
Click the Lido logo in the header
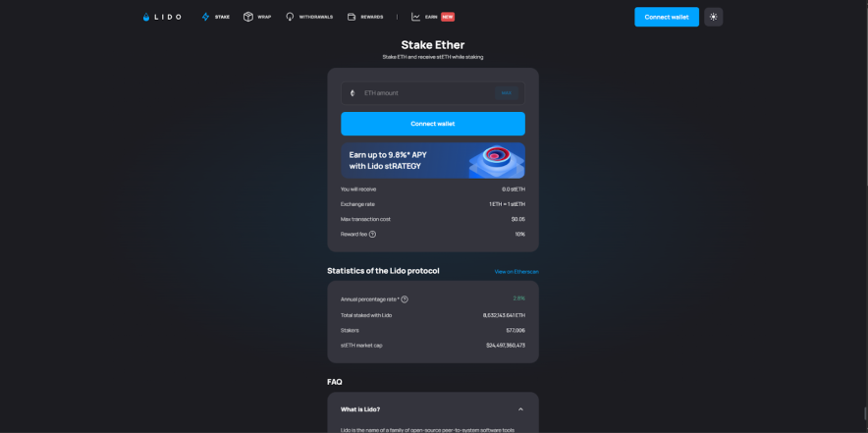[x=162, y=17]
